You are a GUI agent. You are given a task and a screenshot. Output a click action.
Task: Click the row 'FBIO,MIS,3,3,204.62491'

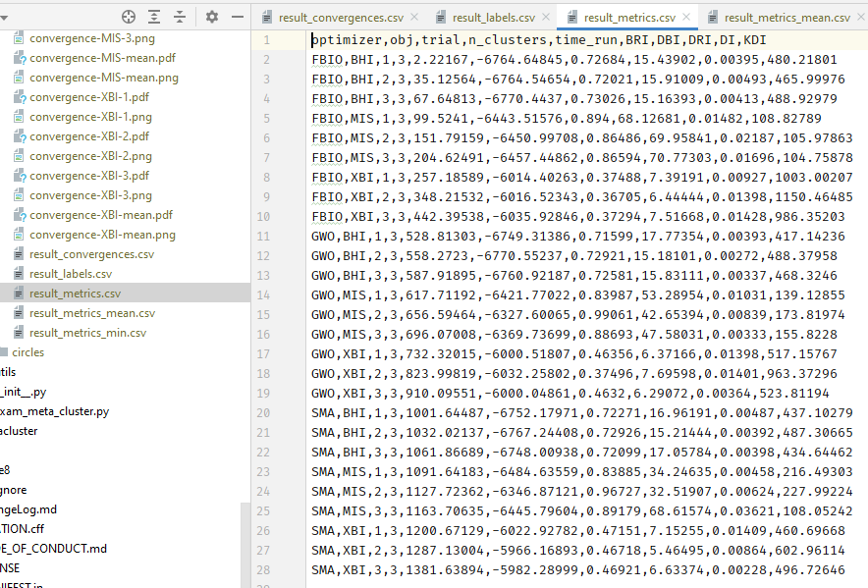582,158
